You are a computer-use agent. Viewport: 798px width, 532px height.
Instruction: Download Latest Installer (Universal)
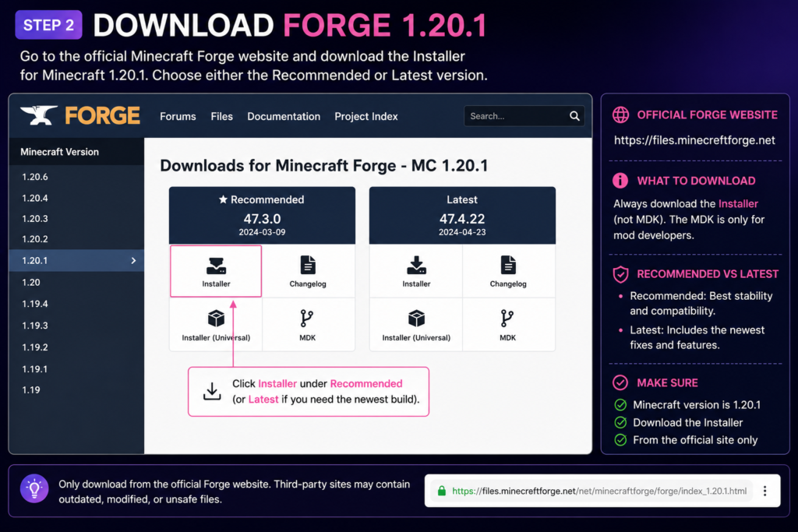416,325
